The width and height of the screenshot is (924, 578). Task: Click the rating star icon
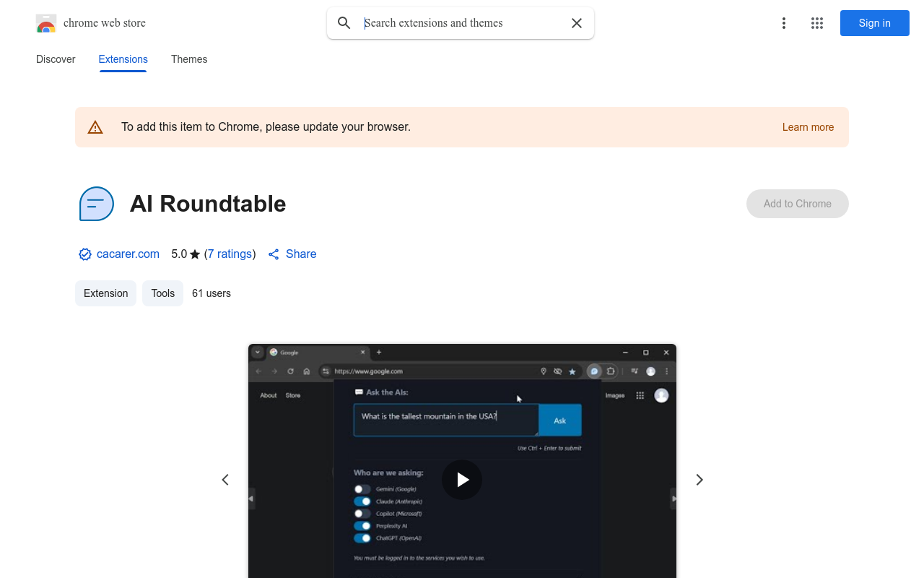195,254
